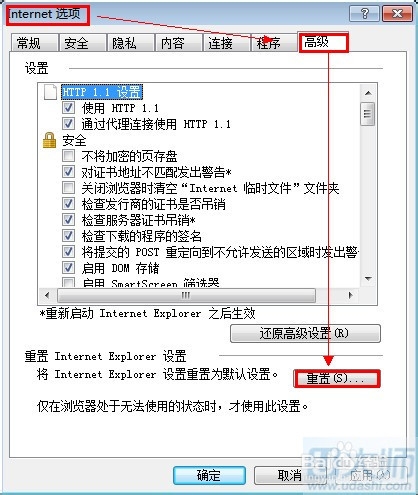Check 关闭浏览器时清空 Internet 临时文件 option
This screenshot has width=418, height=495.
coord(68,188)
